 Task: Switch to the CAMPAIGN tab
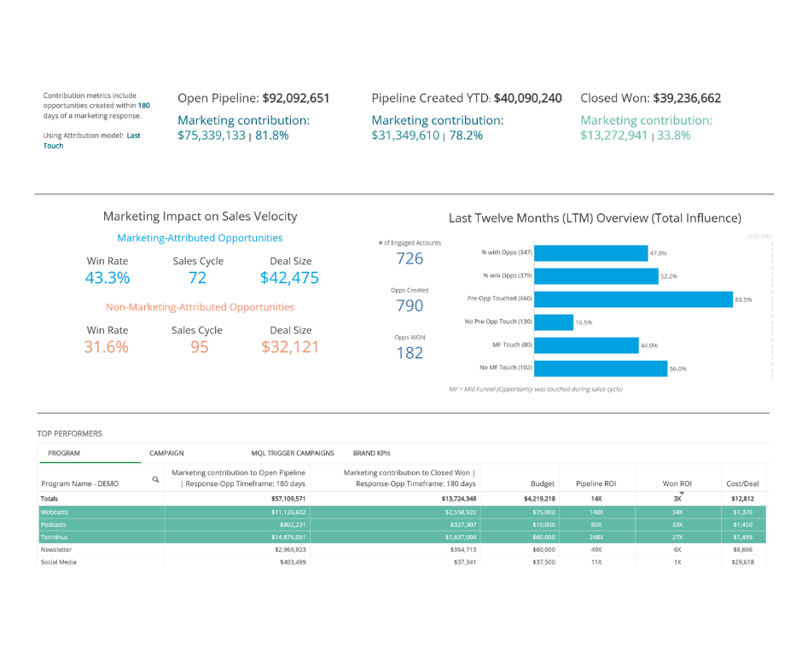(166, 453)
